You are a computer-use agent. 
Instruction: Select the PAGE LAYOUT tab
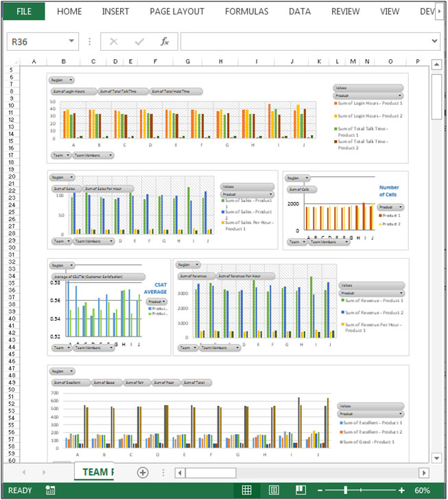point(177,12)
